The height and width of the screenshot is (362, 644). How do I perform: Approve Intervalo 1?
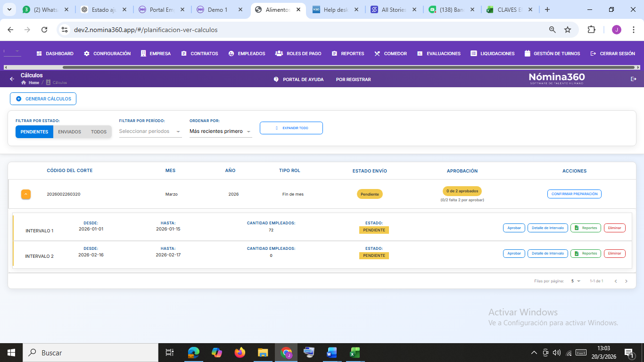(x=514, y=228)
